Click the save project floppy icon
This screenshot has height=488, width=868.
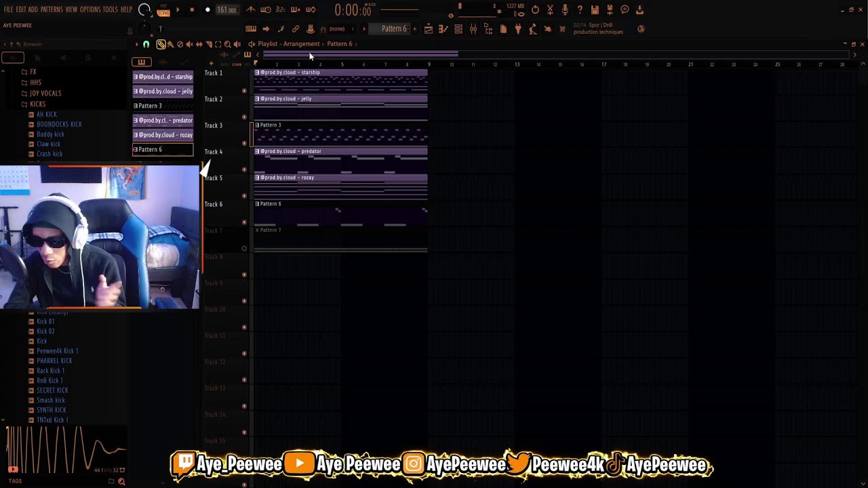[x=594, y=9]
